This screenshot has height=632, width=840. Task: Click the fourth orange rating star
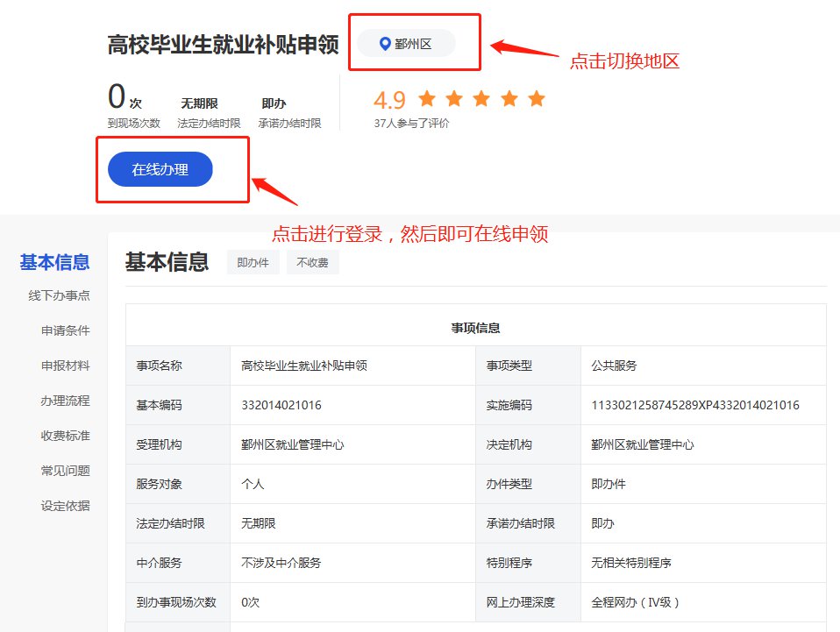click(x=509, y=98)
